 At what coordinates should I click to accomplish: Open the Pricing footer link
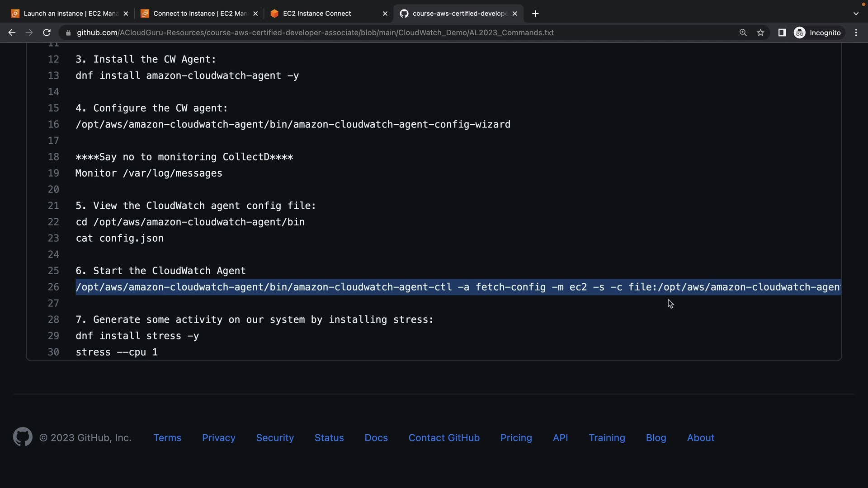pyautogui.click(x=516, y=437)
